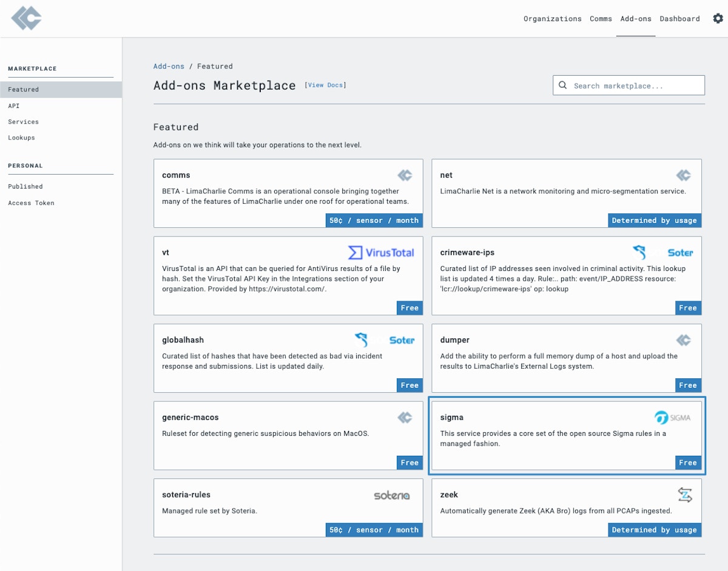Select Services in the Marketplace sidebar
This screenshot has height=571, width=728.
(x=23, y=122)
